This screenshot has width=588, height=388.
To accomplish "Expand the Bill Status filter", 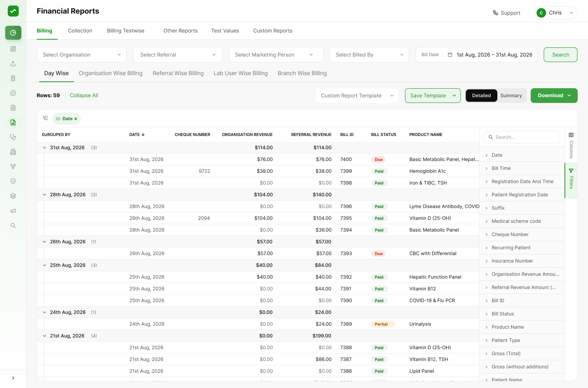I will point(522,314).
